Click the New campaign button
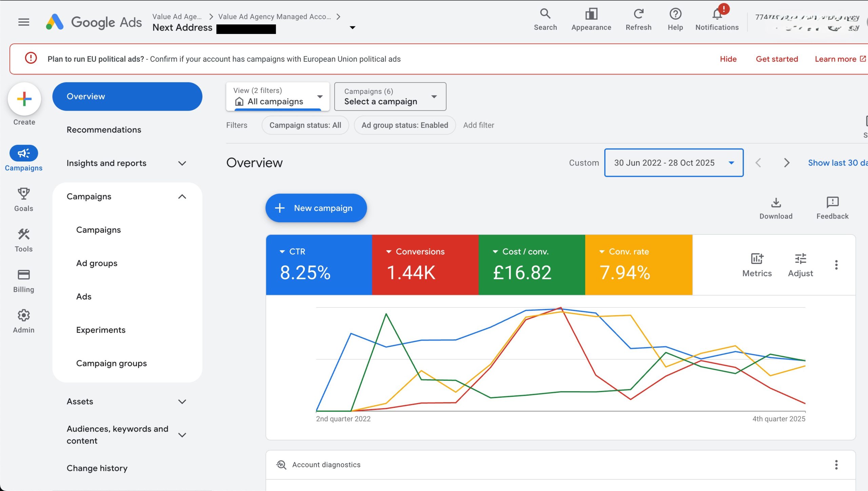This screenshot has height=491, width=868. tap(316, 208)
